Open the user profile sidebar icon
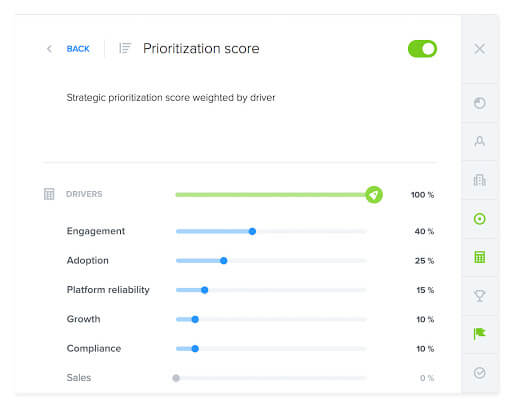The height and width of the screenshot is (407, 512). pyautogui.click(x=480, y=142)
